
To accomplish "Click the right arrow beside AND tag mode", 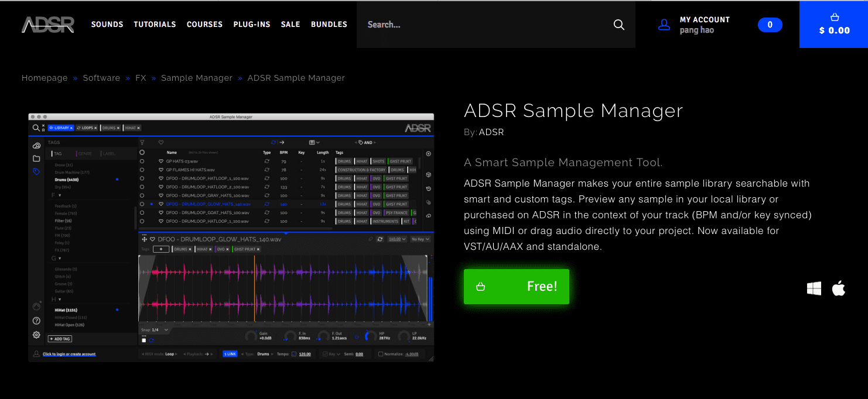I will [x=375, y=142].
